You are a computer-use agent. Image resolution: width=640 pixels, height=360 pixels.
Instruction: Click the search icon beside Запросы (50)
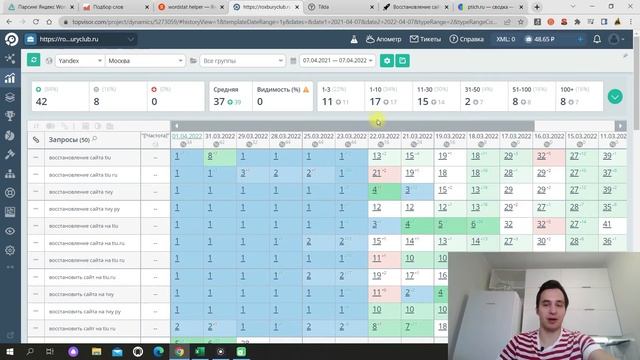pos(95,139)
